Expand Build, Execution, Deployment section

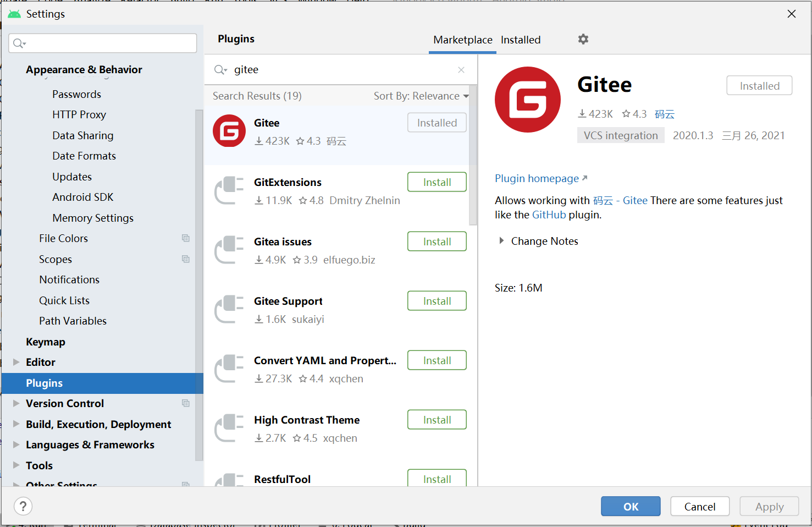[x=16, y=424]
